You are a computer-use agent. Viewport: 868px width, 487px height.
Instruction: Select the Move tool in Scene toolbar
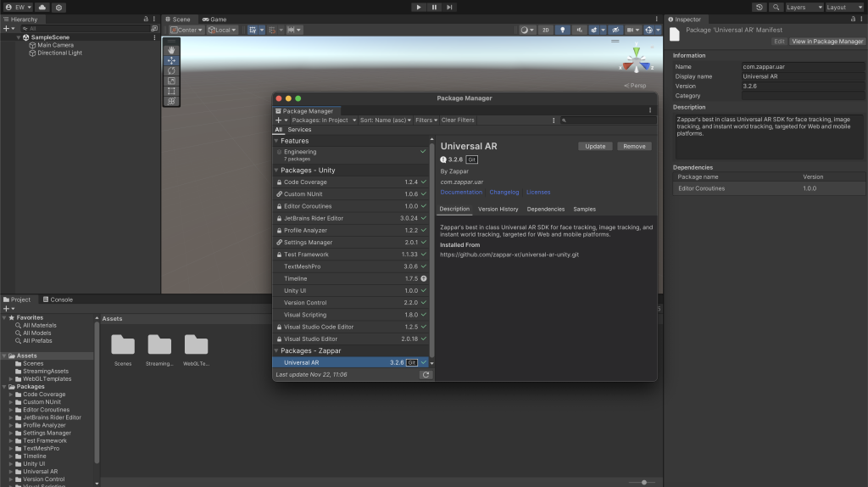[x=171, y=60]
